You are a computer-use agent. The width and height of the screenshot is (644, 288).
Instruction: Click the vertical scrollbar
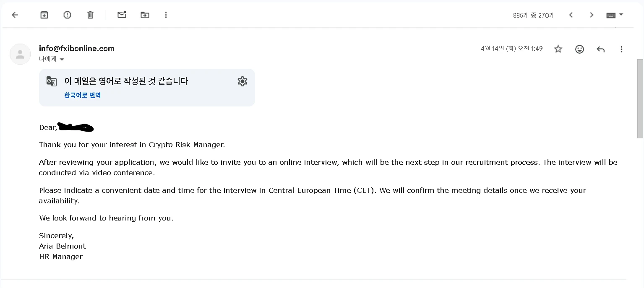click(640, 99)
